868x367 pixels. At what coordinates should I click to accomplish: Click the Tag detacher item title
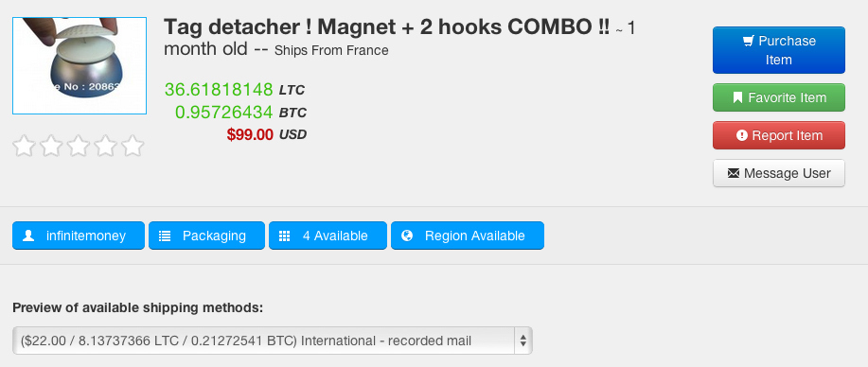coord(386,26)
